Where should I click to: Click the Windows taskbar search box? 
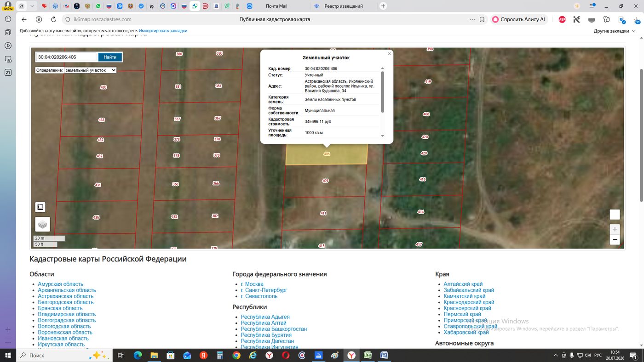tap(64, 356)
